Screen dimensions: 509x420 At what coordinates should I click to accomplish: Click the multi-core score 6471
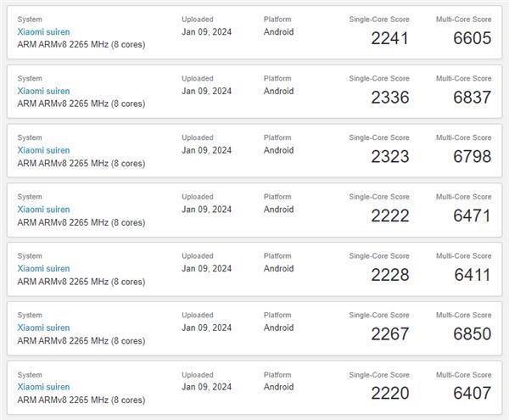pos(472,216)
